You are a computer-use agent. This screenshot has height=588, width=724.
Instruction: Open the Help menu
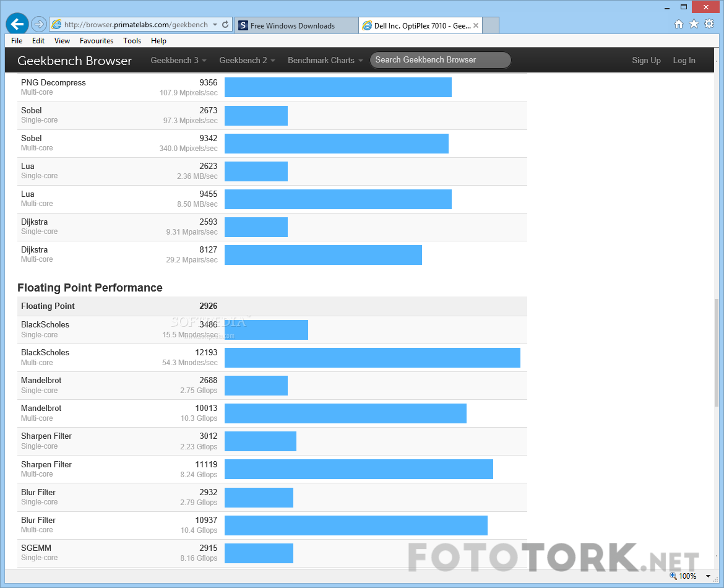(158, 41)
